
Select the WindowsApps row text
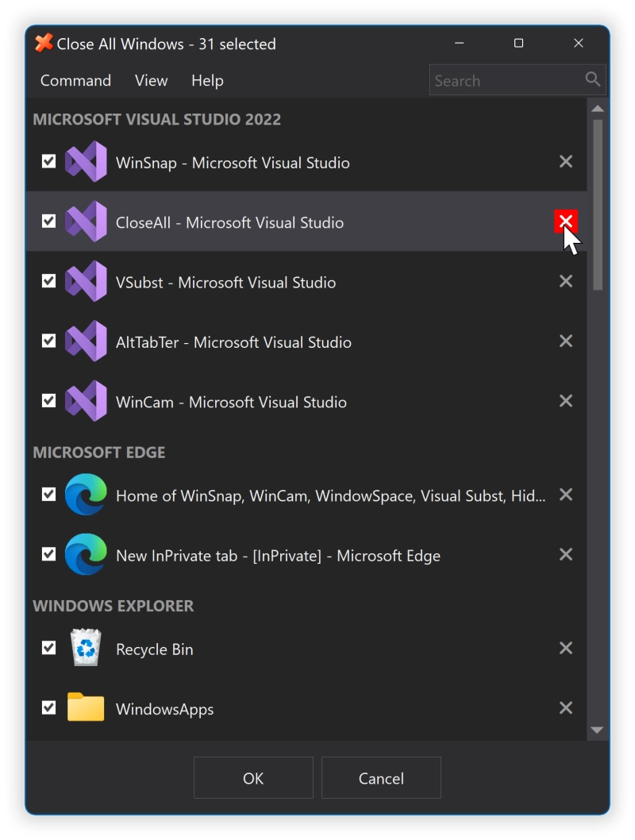(164, 709)
